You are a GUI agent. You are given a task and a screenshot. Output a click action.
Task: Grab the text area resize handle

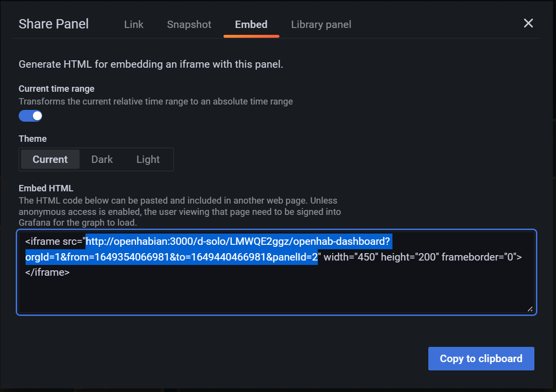[x=530, y=309]
